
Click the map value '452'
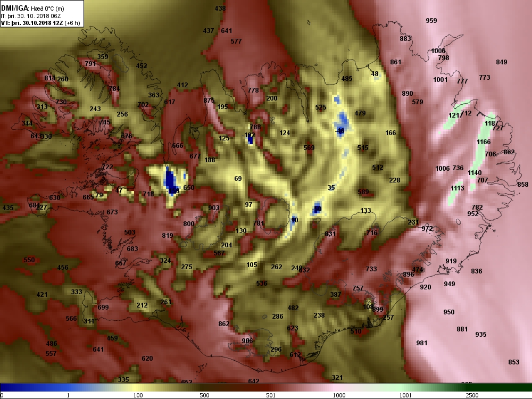coord(142,66)
